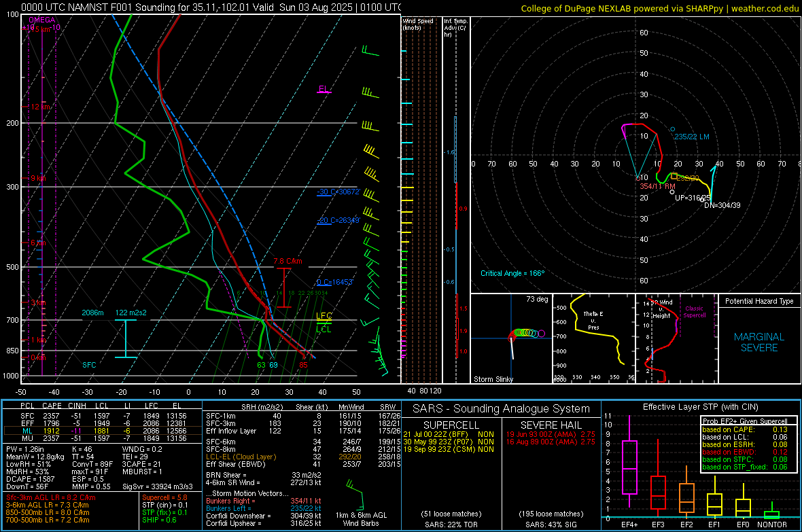Select the Critical Angle = 166° text

512,273
